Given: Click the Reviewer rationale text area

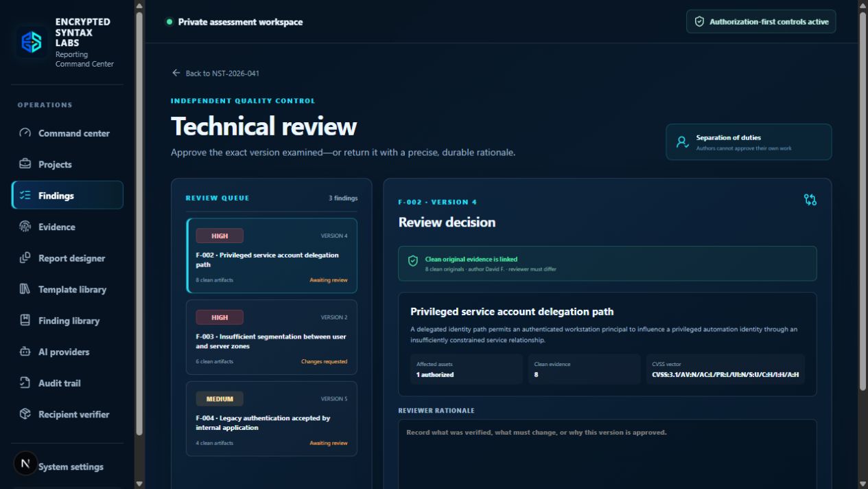Looking at the screenshot, I should pyautogui.click(x=607, y=454).
